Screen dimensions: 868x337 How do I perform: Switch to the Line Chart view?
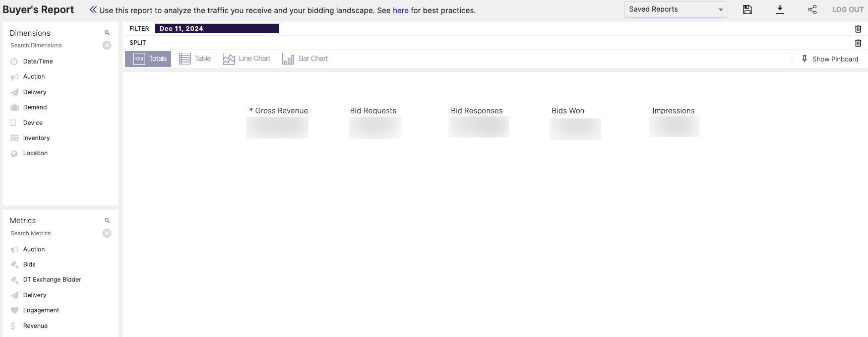(x=246, y=59)
